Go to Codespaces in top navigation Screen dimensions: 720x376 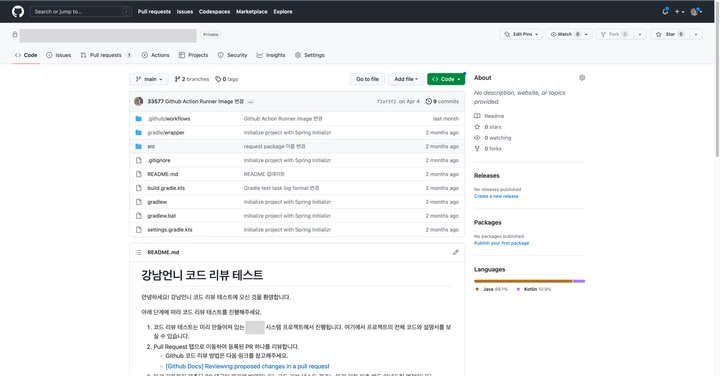pos(214,11)
